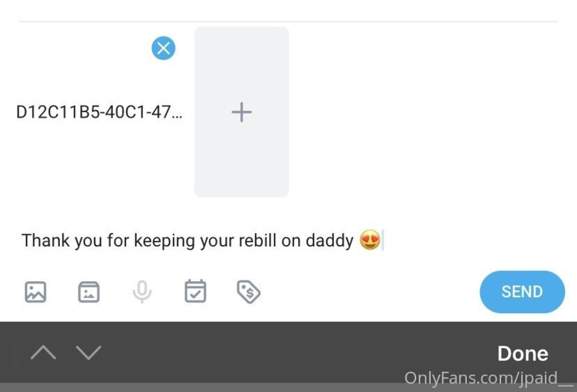Focus the message field after the emoji
577x392 pixels.
(436, 241)
